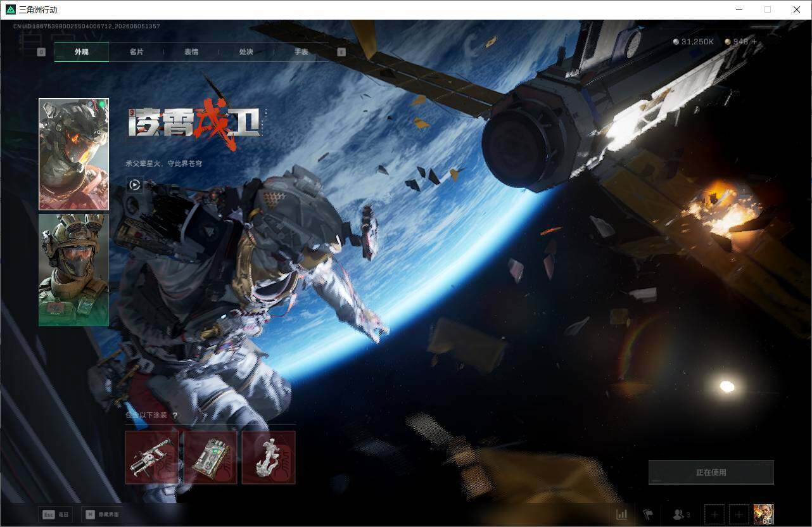Click the 三角洲行动 app icon in title bar
Viewport: 812px width, 527px height.
click(x=10, y=10)
